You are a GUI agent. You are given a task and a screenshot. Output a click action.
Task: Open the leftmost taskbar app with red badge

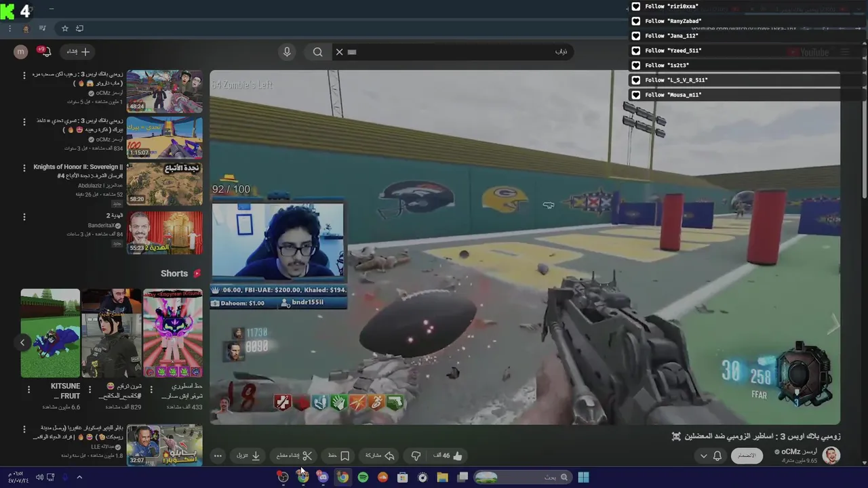pyautogui.click(x=283, y=477)
